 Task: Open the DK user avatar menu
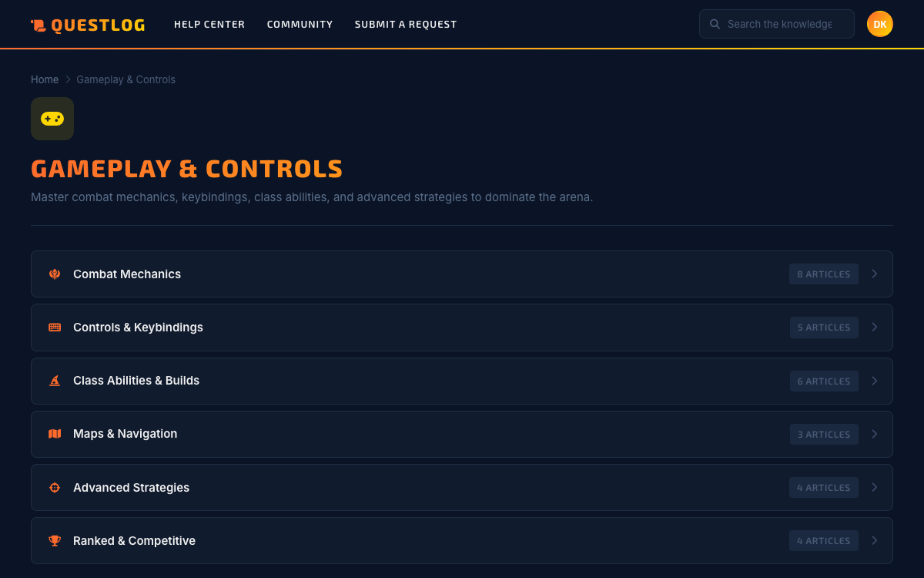point(880,24)
